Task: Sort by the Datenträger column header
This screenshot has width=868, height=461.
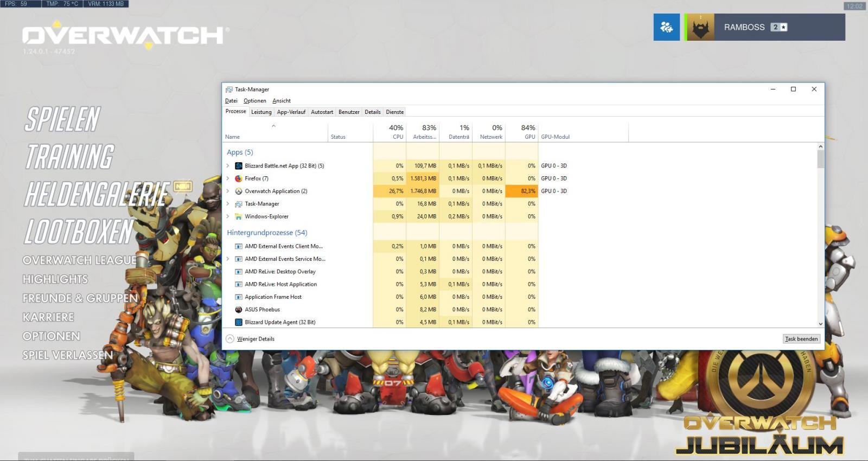Action: 456,132
